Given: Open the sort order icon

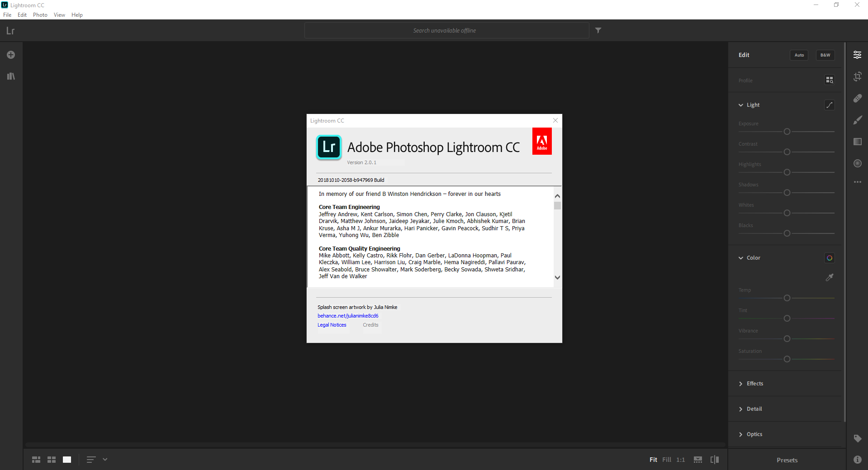Looking at the screenshot, I should [x=91, y=460].
